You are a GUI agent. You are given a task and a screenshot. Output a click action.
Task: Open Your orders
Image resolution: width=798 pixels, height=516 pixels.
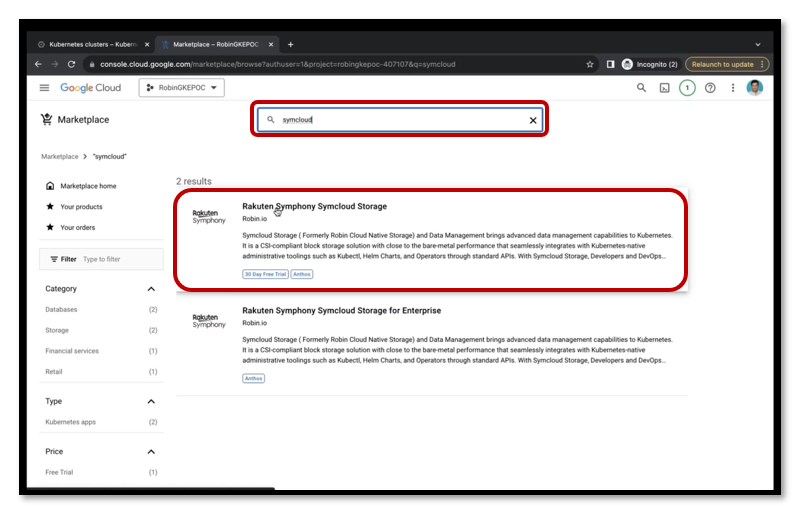pos(77,227)
